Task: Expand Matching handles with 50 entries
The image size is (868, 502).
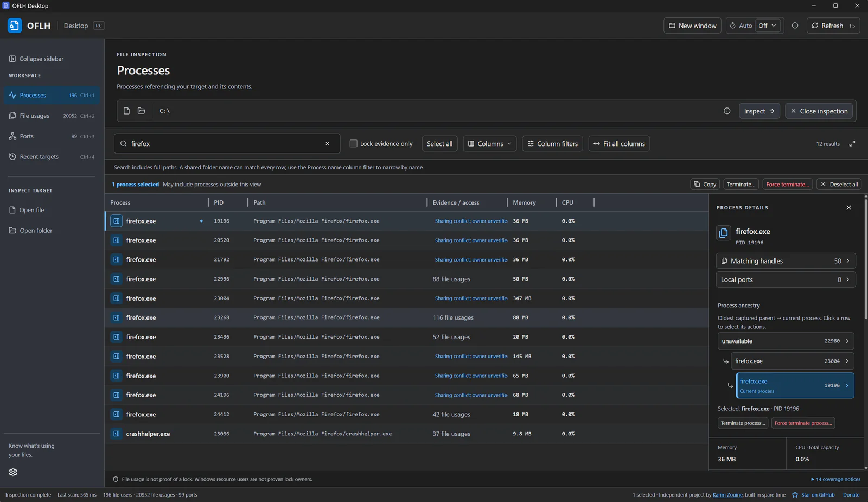Action: 786,261
